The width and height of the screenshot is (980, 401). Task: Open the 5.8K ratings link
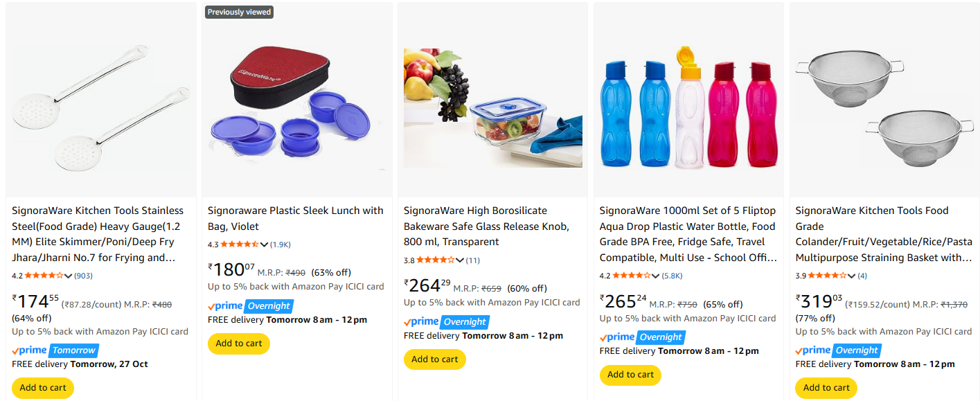(672, 276)
